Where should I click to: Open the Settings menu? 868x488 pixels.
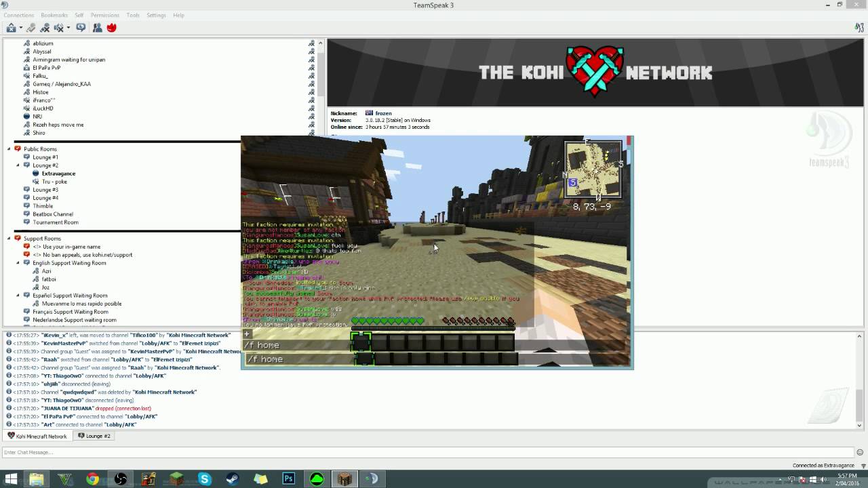click(156, 15)
